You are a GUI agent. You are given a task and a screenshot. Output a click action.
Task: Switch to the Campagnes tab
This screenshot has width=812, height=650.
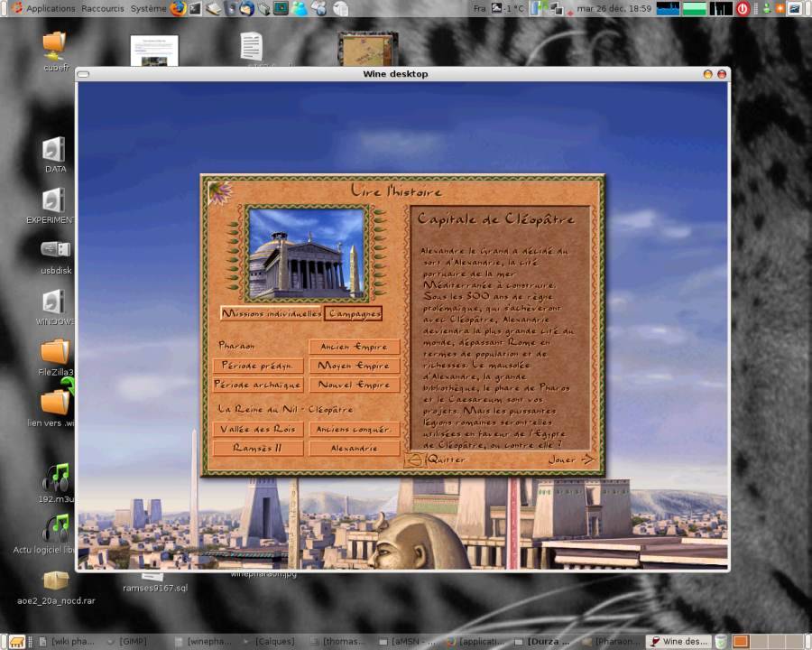[353, 314]
